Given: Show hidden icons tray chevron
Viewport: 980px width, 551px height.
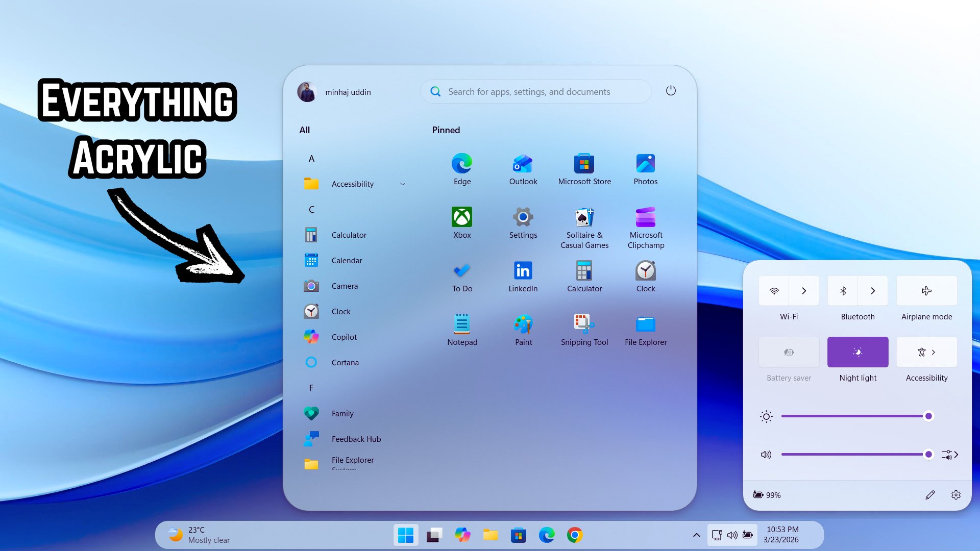Looking at the screenshot, I should point(696,535).
